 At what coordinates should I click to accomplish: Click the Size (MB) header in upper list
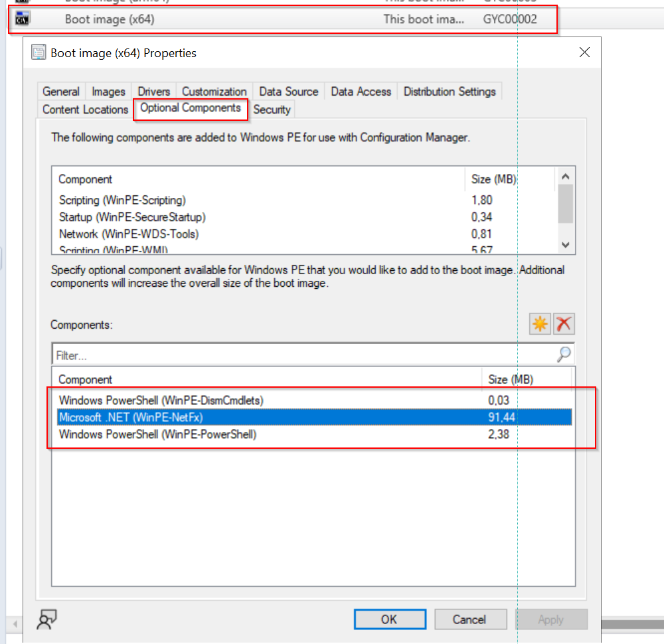(509, 179)
